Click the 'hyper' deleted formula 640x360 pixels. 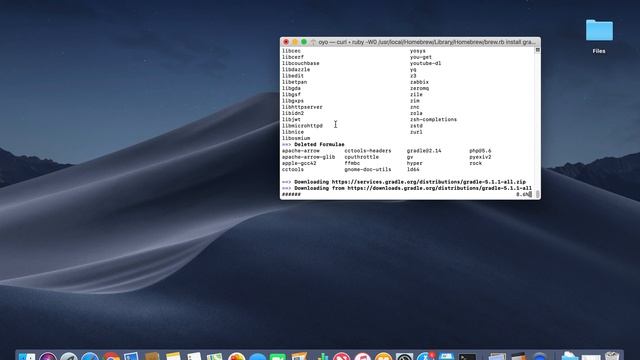click(x=415, y=163)
